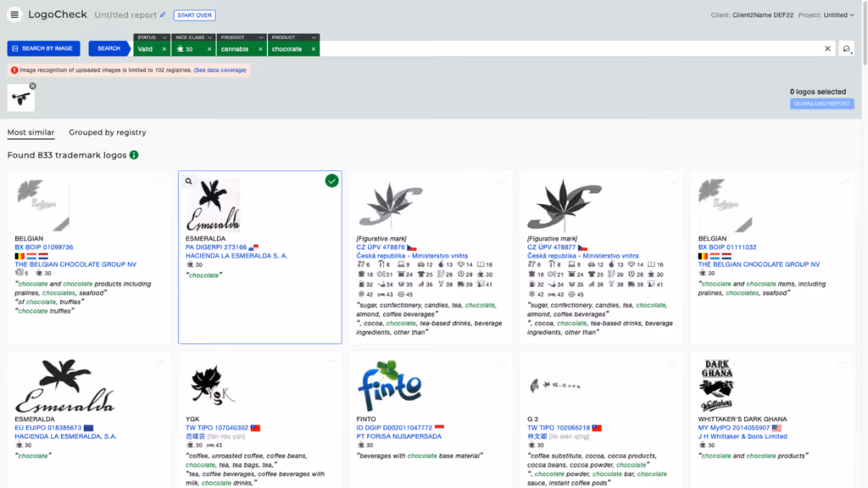Viewport: 868px width, 488px height.
Task: Switch to Grouped by registry tab
Action: point(108,132)
